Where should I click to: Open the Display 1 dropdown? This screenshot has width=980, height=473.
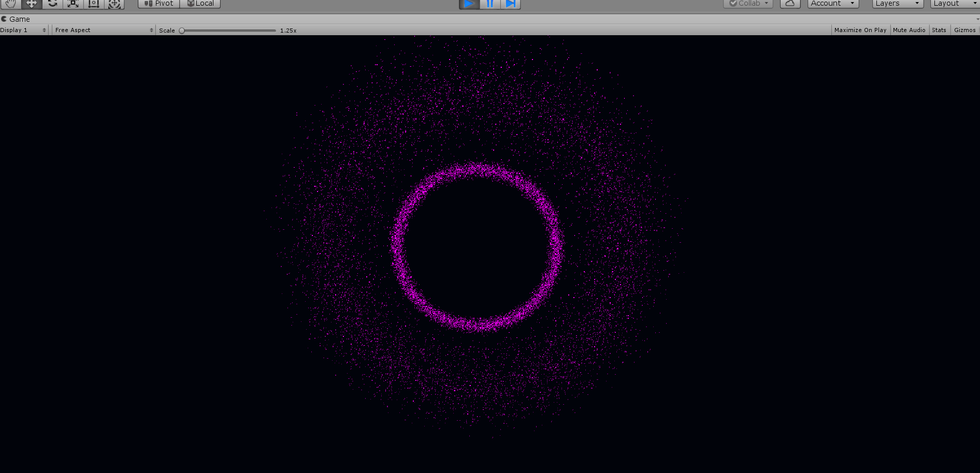click(23, 30)
